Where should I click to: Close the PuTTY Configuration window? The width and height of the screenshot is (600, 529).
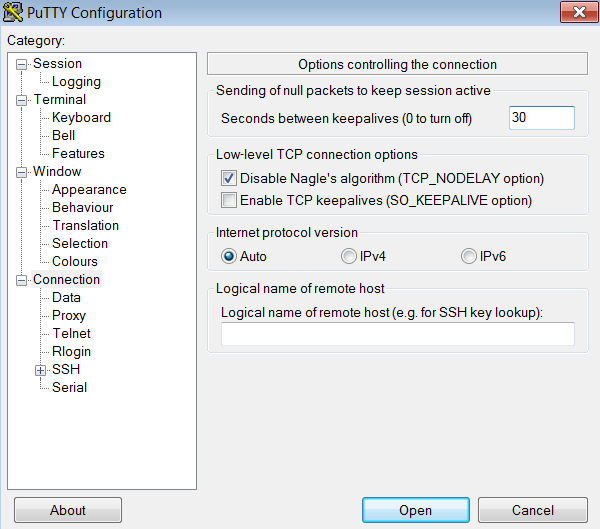coord(579,12)
